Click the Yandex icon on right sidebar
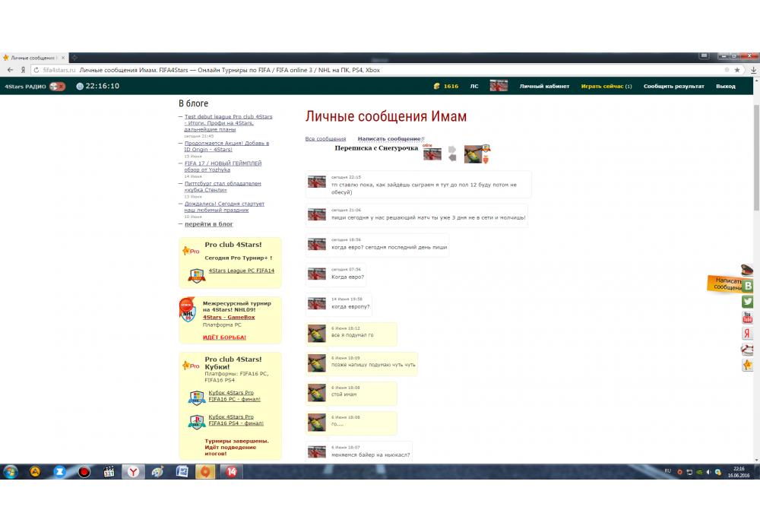760x532 pixels. (748, 334)
